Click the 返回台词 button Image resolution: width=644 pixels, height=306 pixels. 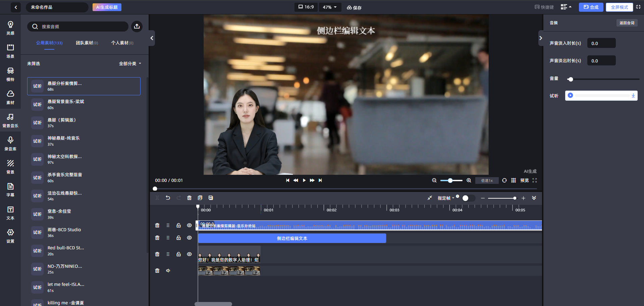coord(627,23)
